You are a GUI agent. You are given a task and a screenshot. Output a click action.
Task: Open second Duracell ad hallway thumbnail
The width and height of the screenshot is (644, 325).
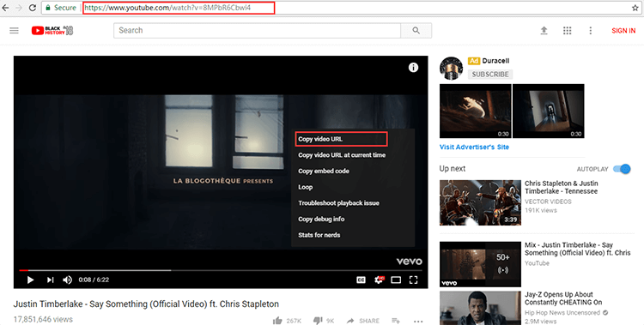(549, 111)
